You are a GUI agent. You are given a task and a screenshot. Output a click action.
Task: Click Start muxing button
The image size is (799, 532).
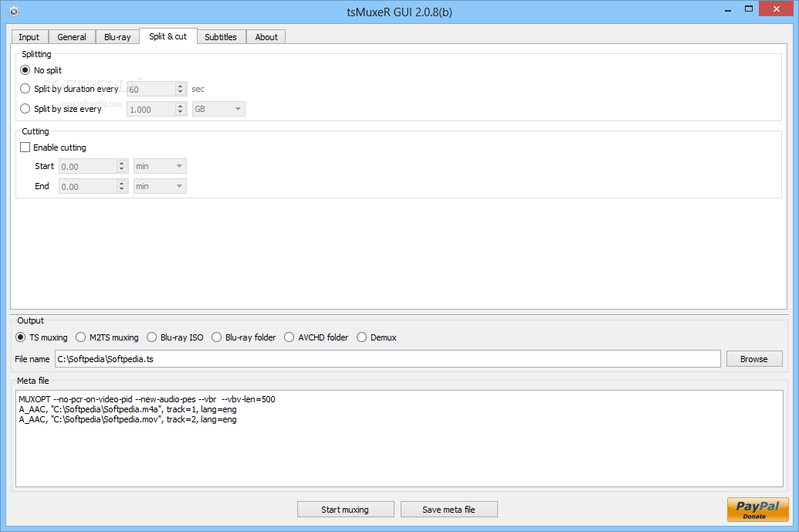tap(346, 510)
